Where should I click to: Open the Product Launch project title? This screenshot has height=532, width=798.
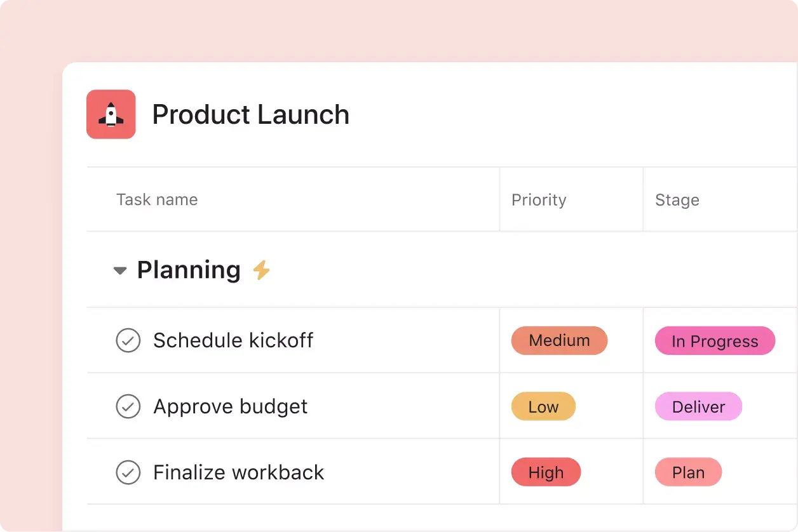tap(250, 114)
